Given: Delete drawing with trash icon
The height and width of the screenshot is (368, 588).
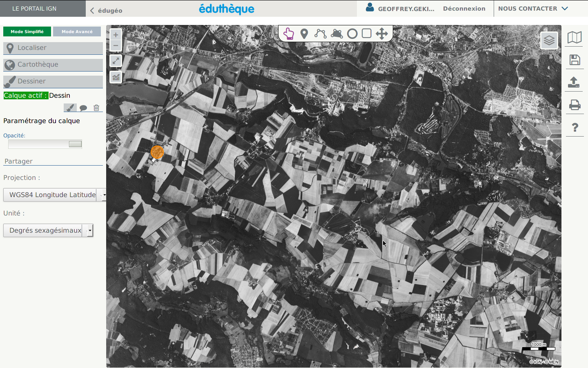Looking at the screenshot, I should 96,108.
